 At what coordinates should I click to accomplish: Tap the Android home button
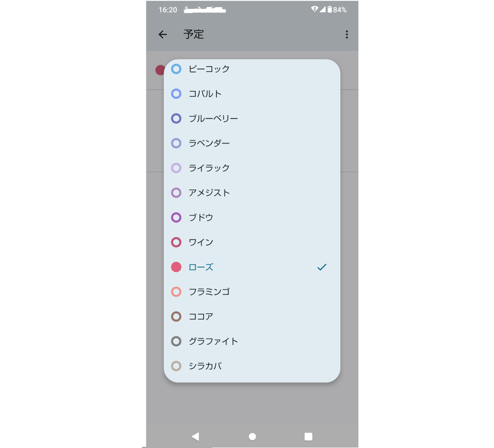(x=252, y=436)
